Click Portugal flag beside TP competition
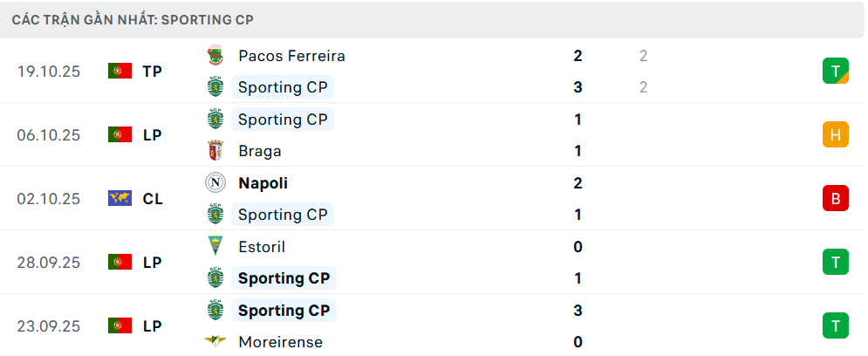 [120, 72]
